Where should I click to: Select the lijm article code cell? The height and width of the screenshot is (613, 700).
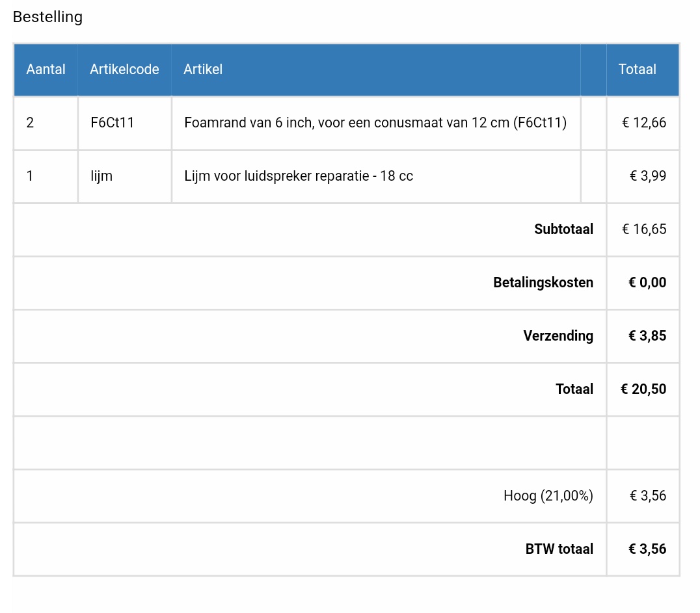(x=101, y=176)
